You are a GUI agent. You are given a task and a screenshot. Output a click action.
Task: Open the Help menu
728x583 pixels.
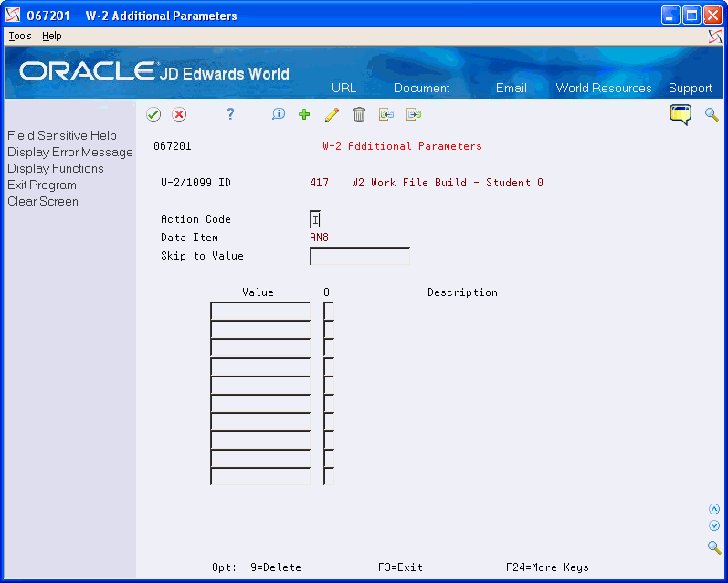coord(51,36)
